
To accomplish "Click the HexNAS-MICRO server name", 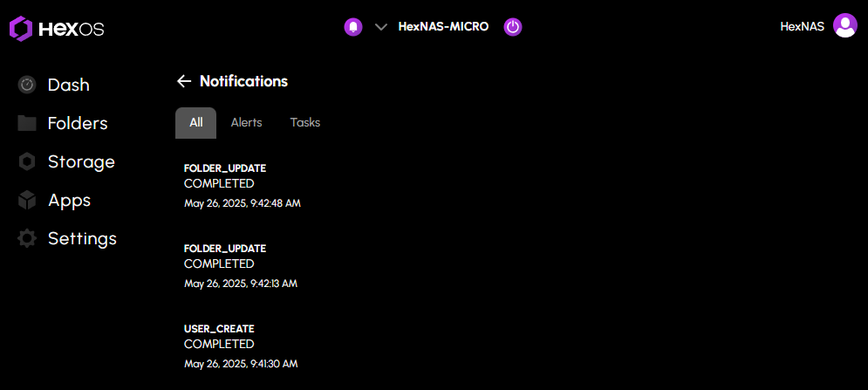I will pos(443,27).
